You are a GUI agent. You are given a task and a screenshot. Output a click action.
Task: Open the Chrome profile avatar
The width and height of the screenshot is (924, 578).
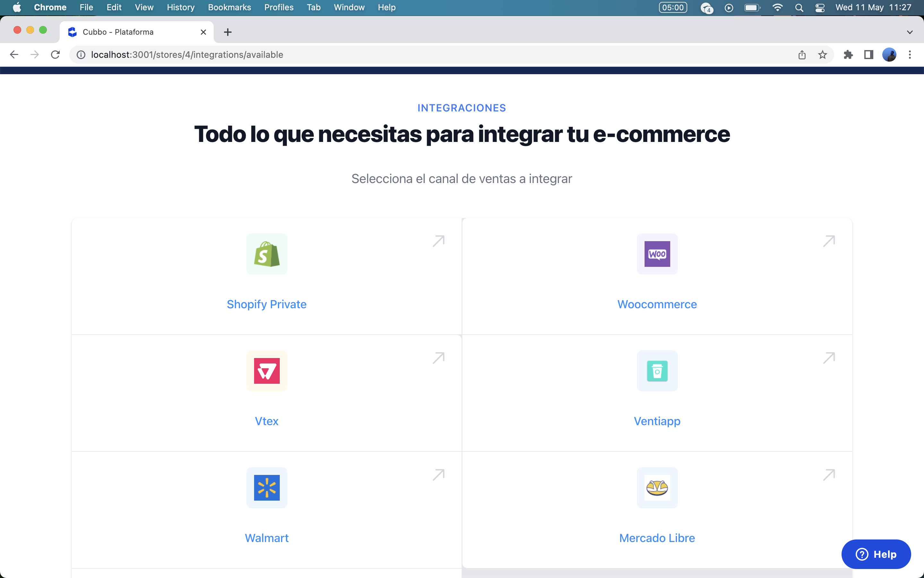click(889, 55)
